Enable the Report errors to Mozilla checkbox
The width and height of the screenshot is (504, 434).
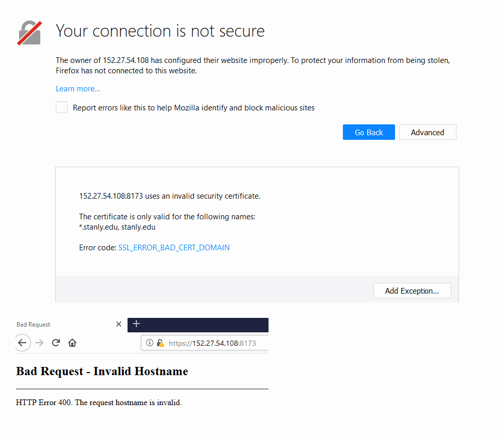click(x=62, y=107)
